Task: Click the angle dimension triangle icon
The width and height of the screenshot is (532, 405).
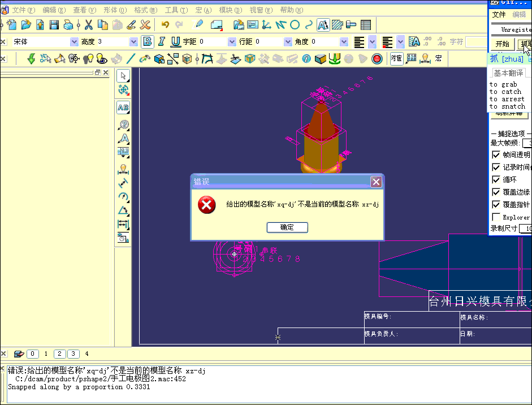Action: coord(123,210)
